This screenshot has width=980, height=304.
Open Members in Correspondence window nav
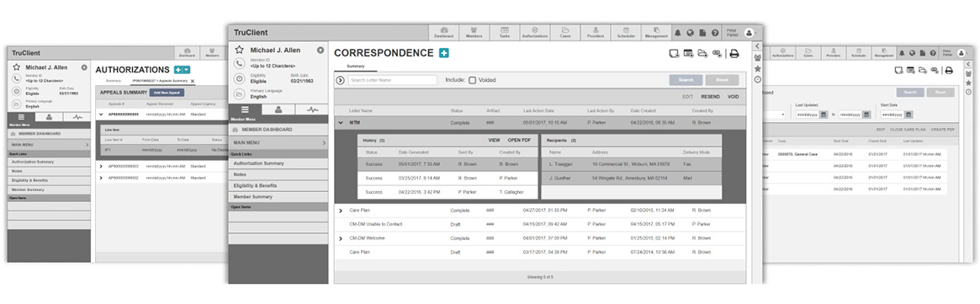474,33
